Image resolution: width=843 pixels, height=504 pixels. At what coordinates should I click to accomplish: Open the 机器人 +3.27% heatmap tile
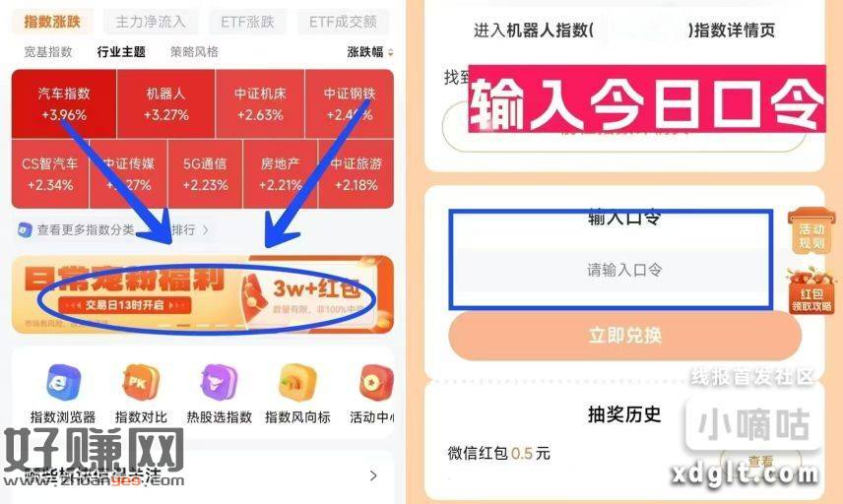pos(166,103)
